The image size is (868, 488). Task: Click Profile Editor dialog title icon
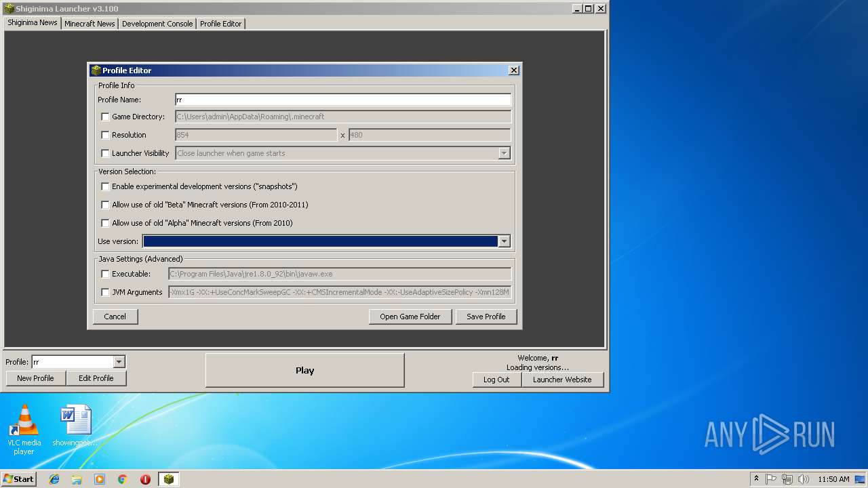point(96,70)
